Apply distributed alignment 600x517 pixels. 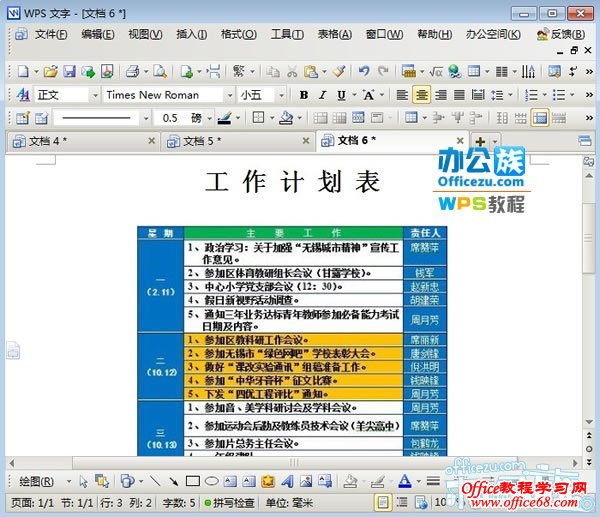point(478,95)
